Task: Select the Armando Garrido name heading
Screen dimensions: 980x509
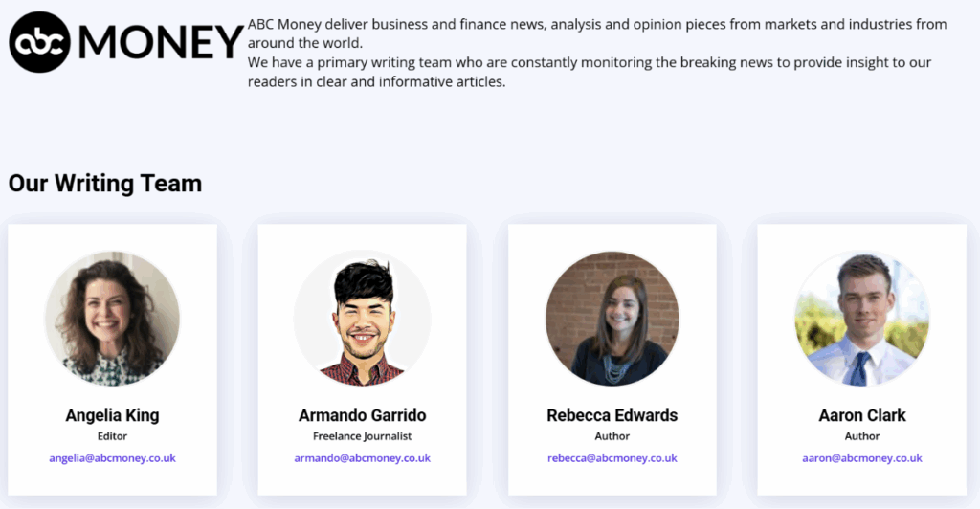Action: (362, 415)
